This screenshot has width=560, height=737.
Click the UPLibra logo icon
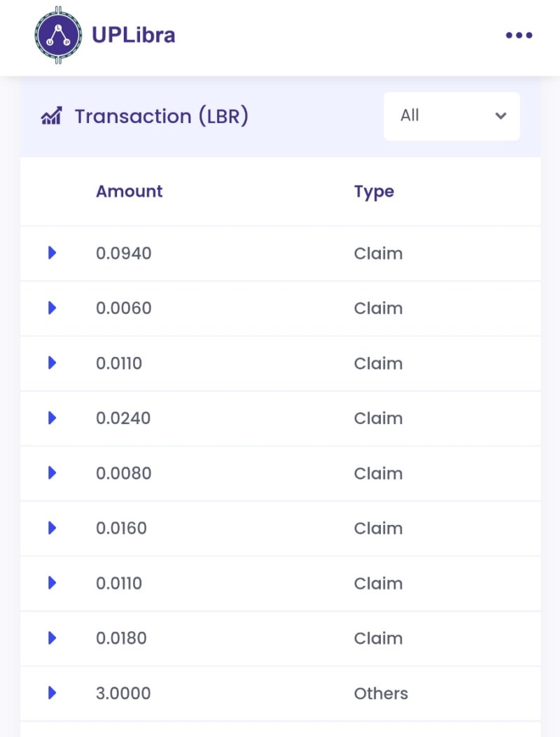pyautogui.click(x=57, y=35)
